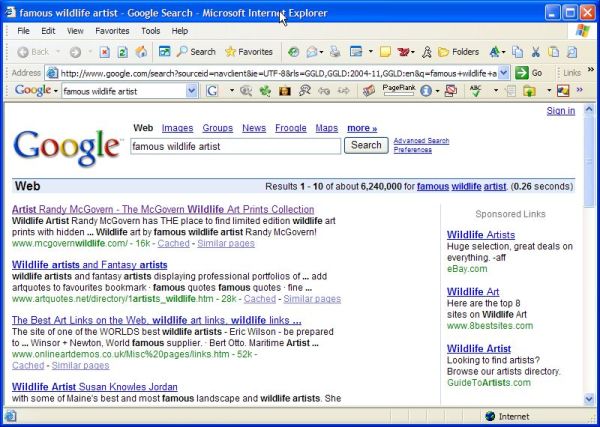
Task: Open the Address bar dropdown arrow
Action: 504,73
